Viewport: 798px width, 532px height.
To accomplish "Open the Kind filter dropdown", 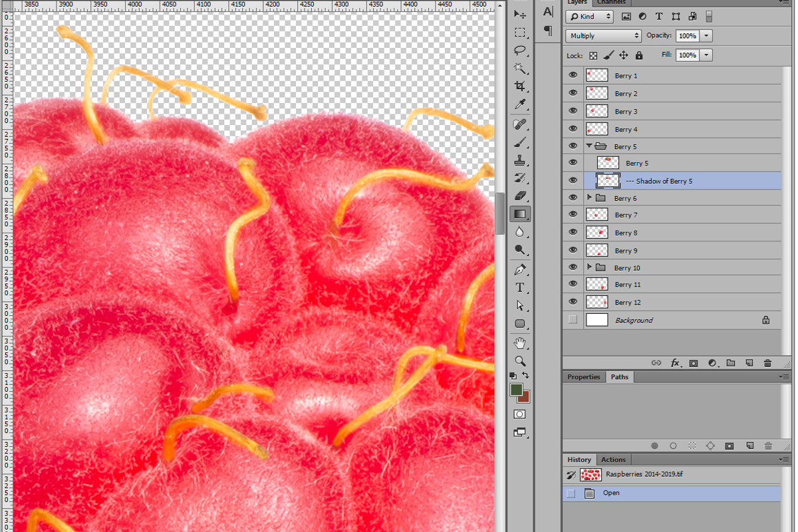I will point(590,17).
